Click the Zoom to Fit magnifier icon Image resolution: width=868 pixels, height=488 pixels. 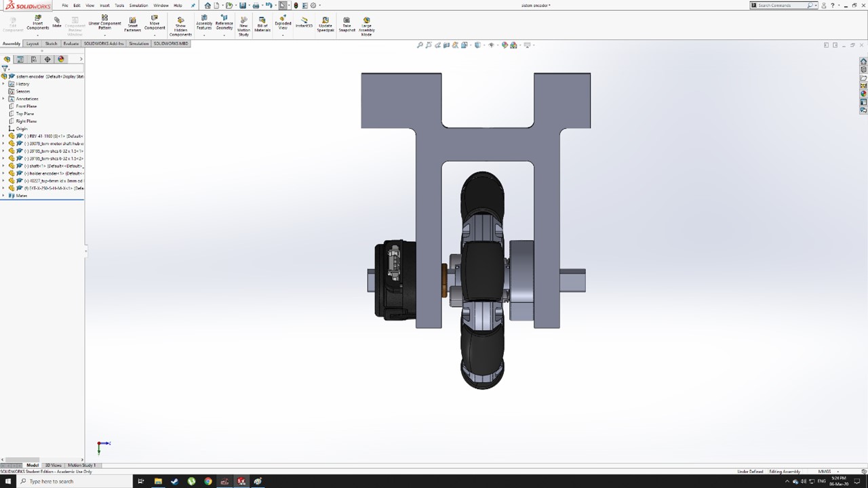420,45
